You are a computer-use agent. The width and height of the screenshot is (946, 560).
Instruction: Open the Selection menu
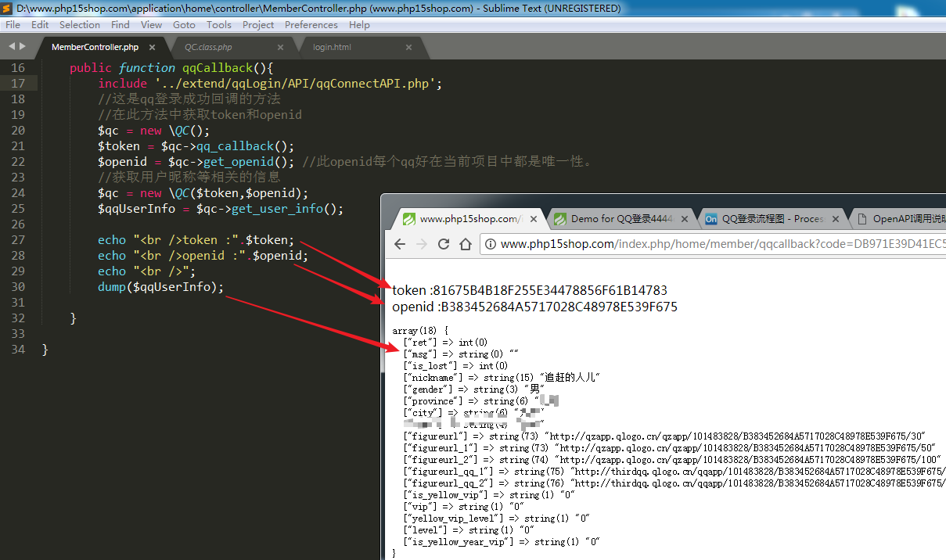pyautogui.click(x=79, y=25)
